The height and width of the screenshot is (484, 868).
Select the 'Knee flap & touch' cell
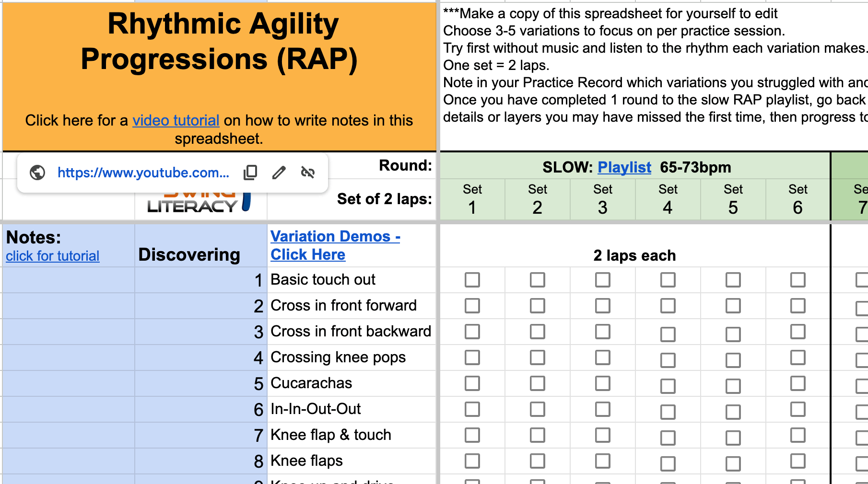[x=352, y=435]
